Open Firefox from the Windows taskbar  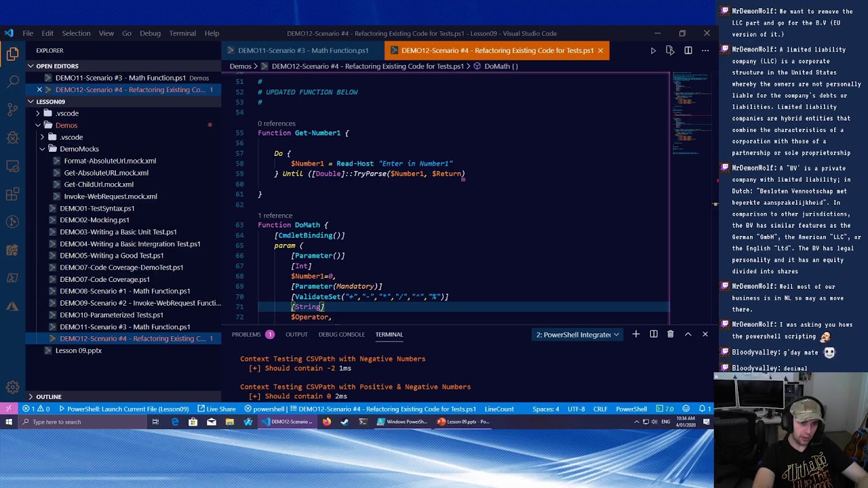click(x=327, y=422)
